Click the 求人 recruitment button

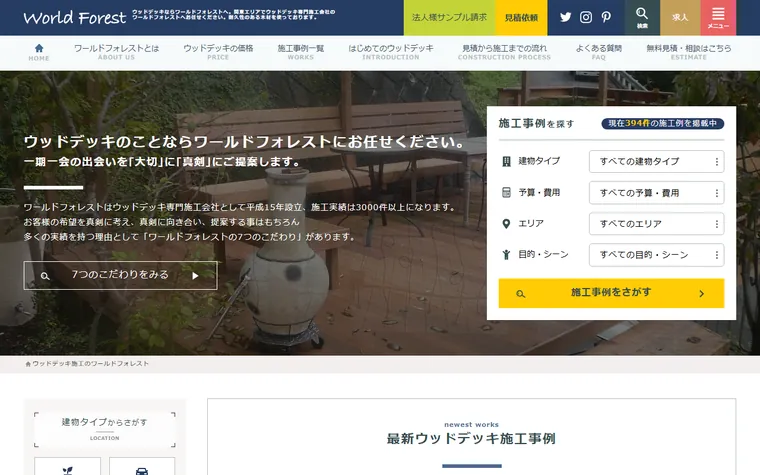680,17
